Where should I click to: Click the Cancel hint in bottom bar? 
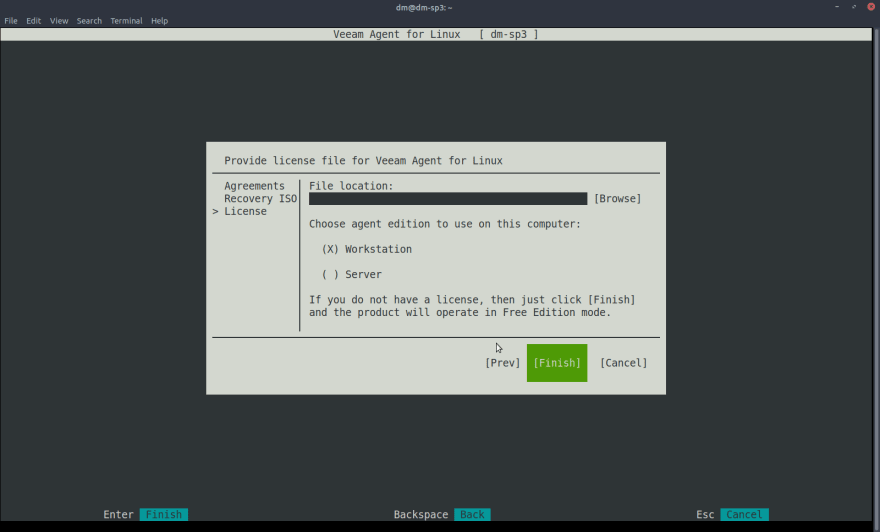point(744,515)
